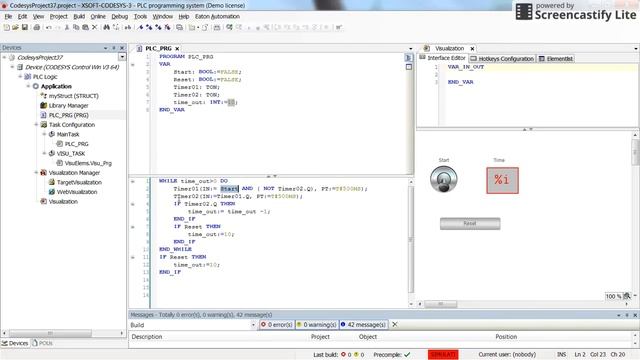Click the Login toolbar icon
This screenshot has width=640, height=360.
pos(229,27)
